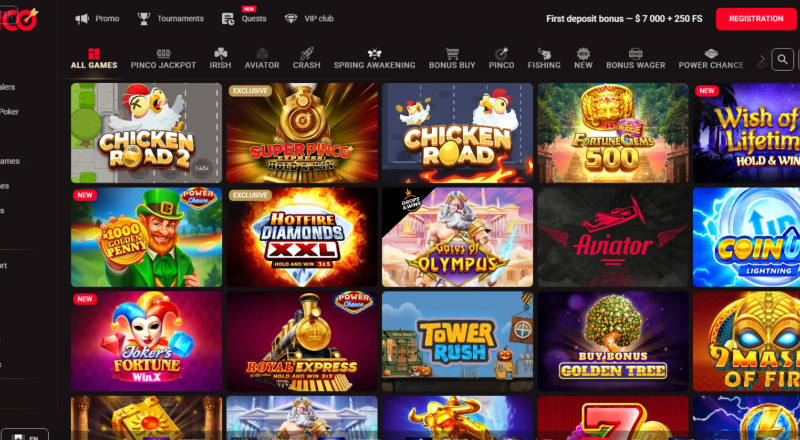Viewport: 800px width, 440px height.
Task: Launch the Aviator game tile
Action: click(613, 237)
